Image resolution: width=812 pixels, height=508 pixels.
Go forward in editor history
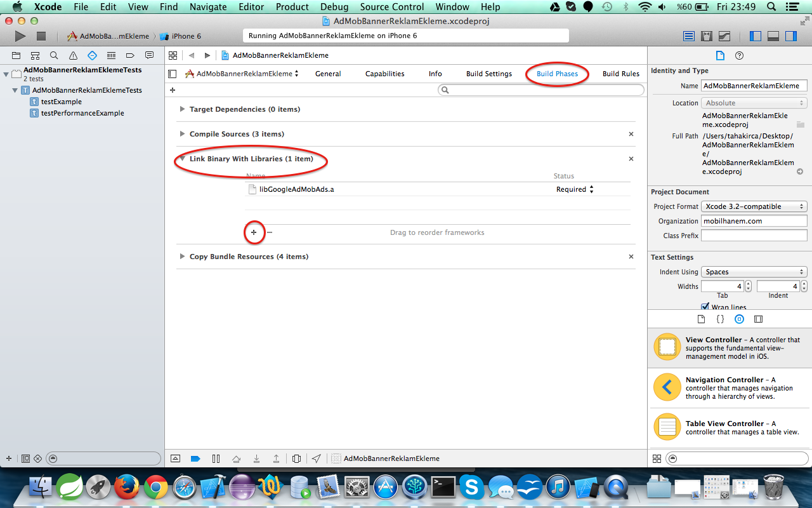coord(207,55)
